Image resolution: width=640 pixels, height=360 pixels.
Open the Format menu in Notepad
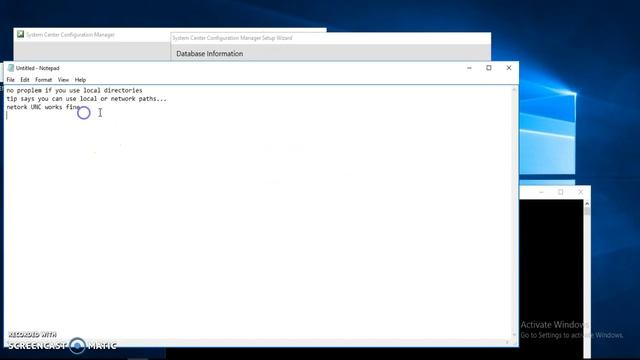(x=43, y=80)
